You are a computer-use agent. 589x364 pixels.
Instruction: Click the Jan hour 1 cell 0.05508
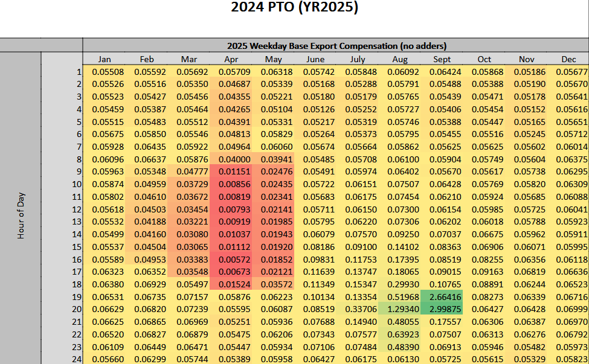click(x=105, y=72)
